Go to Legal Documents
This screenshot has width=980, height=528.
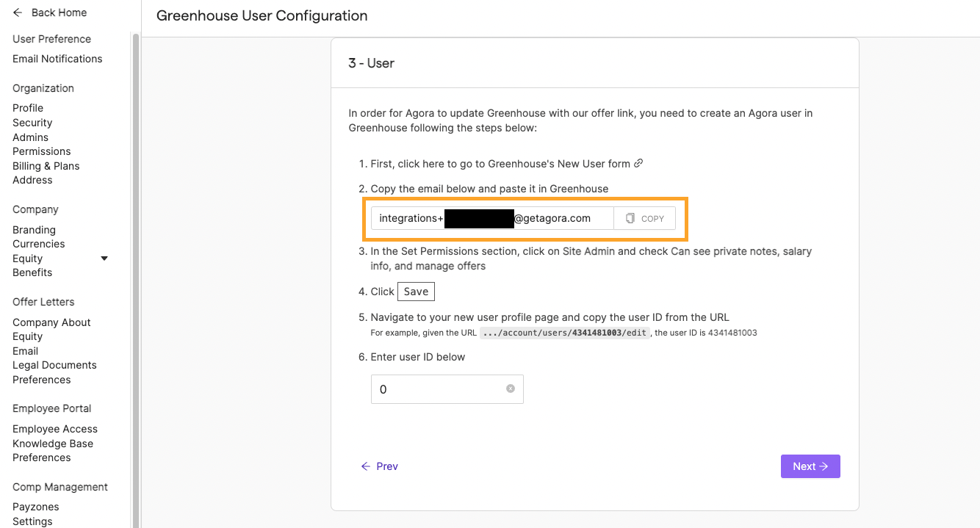(x=54, y=365)
